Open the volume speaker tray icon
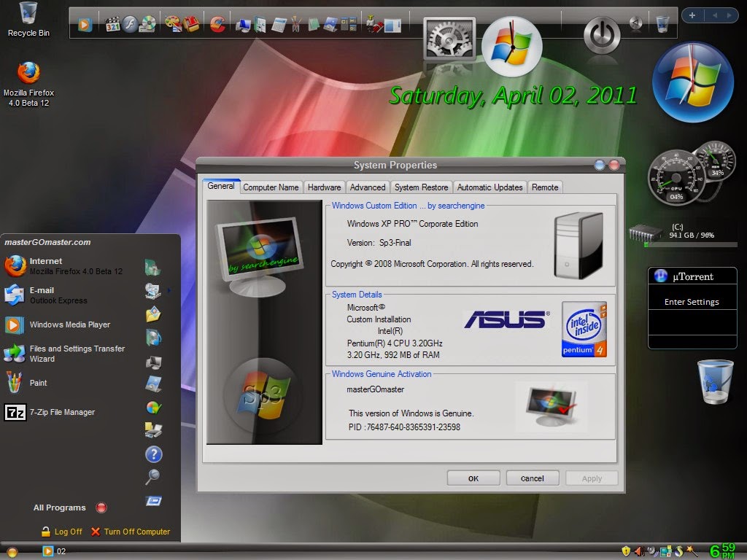The image size is (747, 560). click(639, 551)
